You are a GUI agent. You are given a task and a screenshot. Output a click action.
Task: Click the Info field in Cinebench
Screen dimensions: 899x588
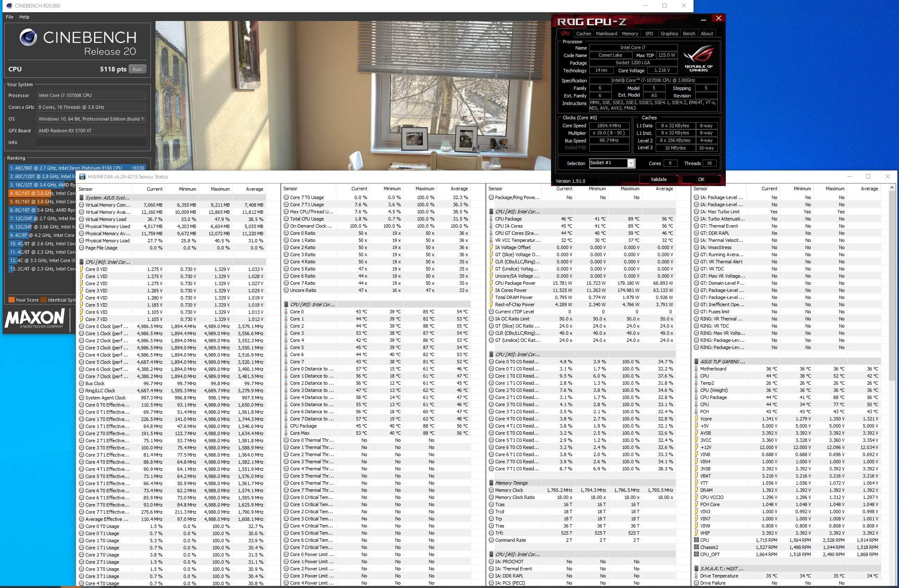click(x=91, y=142)
